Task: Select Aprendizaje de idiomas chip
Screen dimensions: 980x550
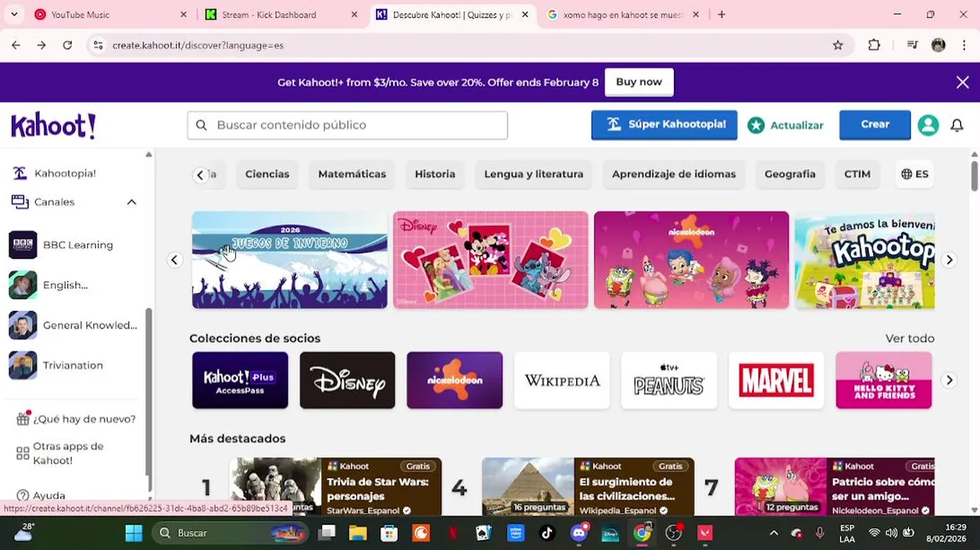Action: coord(674,174)
